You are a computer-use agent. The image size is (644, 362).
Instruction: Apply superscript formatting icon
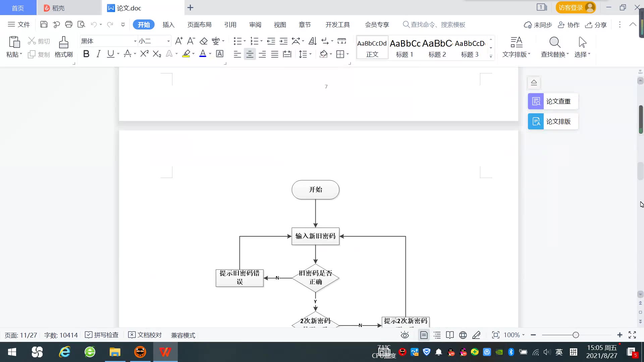tap(144, 54)
